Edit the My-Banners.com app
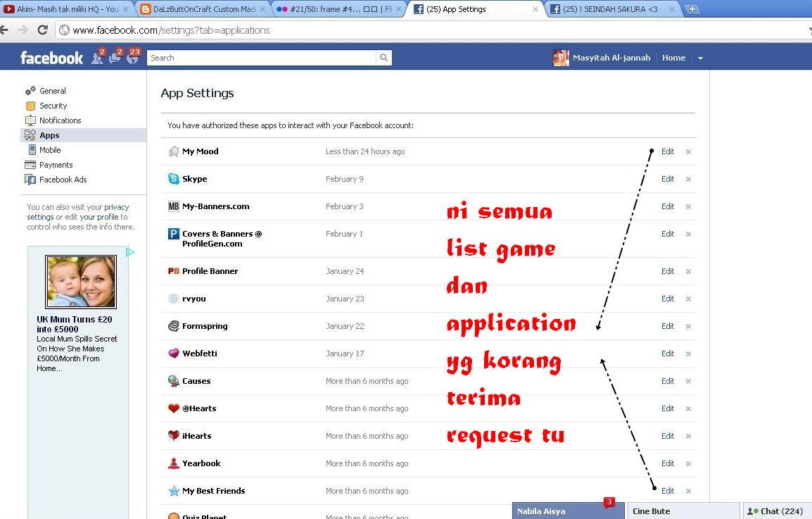Image resolution: width=812 pixels, height=519 pixels. (x=668, y=206)
